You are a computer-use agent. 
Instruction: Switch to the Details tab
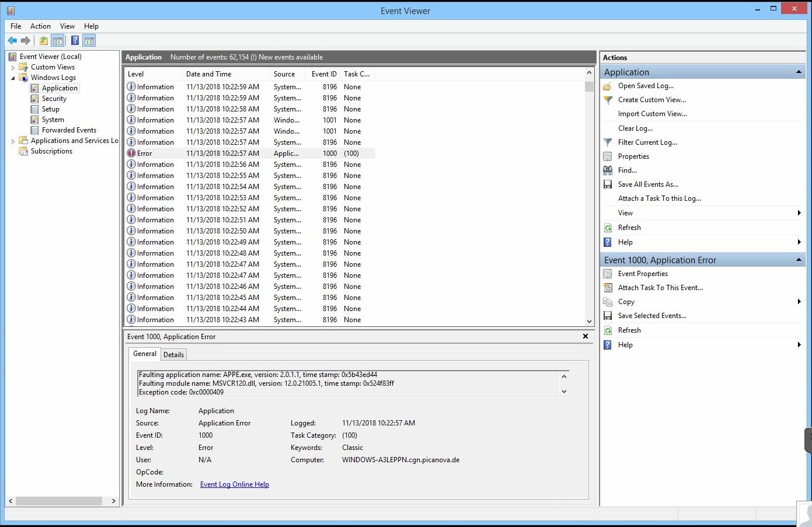pyautogui.click(x=173, y=354)
